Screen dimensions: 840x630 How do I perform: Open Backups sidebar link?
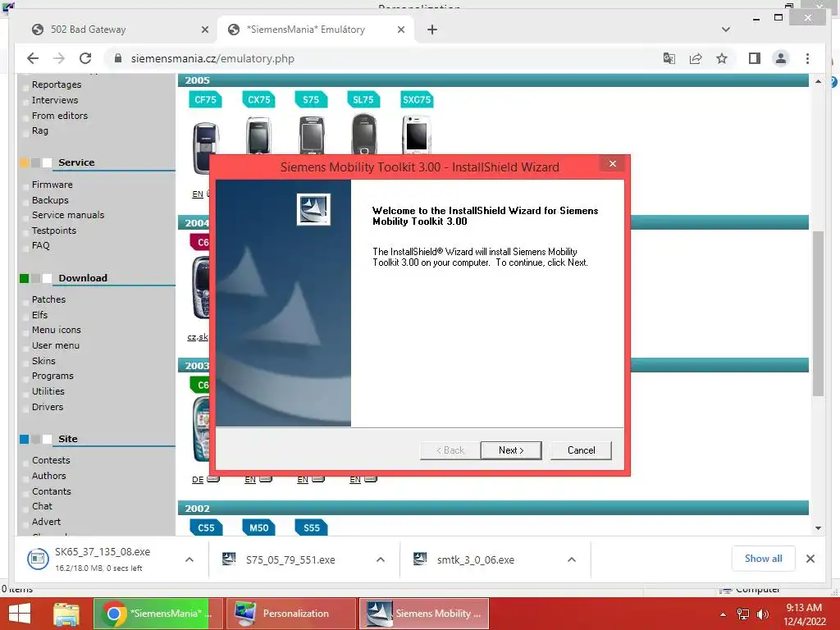point(50,200)
